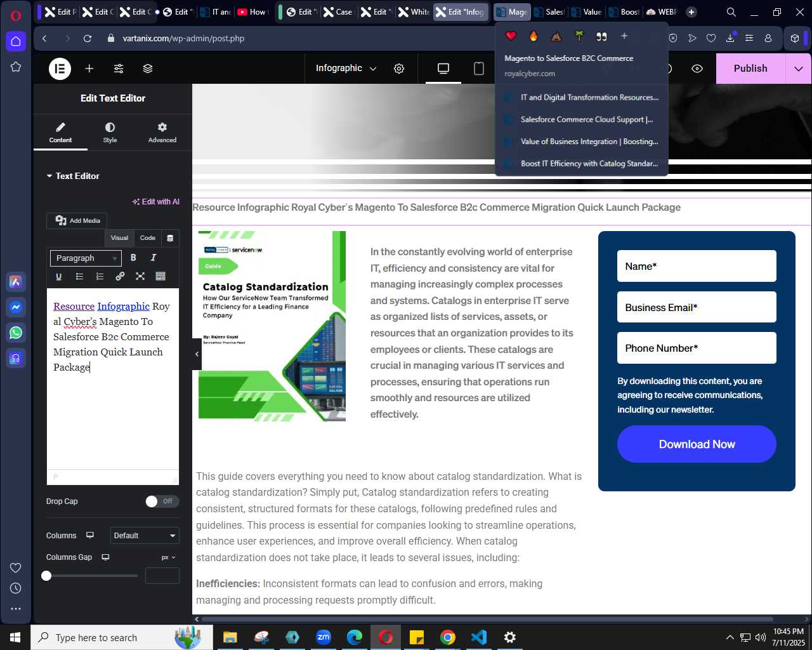Reload the current page
The height and width of the screenshot is (650, 812).
coord(88,38)
